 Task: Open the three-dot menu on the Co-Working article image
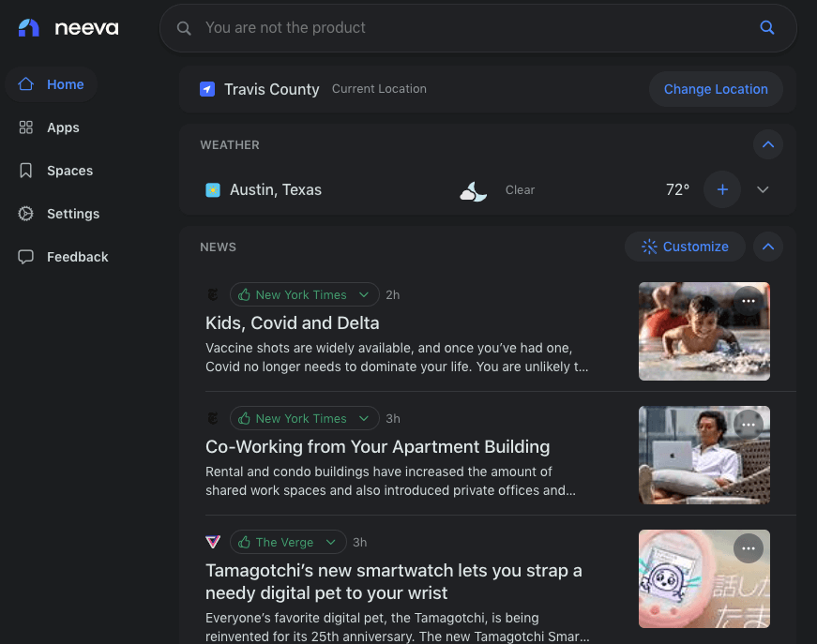(x=749, y=424)
